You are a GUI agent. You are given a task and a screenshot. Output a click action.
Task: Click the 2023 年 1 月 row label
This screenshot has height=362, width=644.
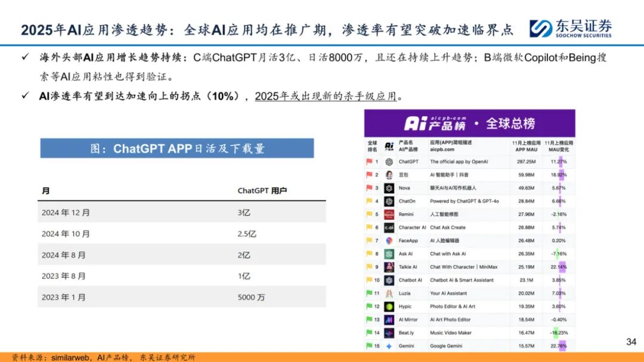[64, 297]
